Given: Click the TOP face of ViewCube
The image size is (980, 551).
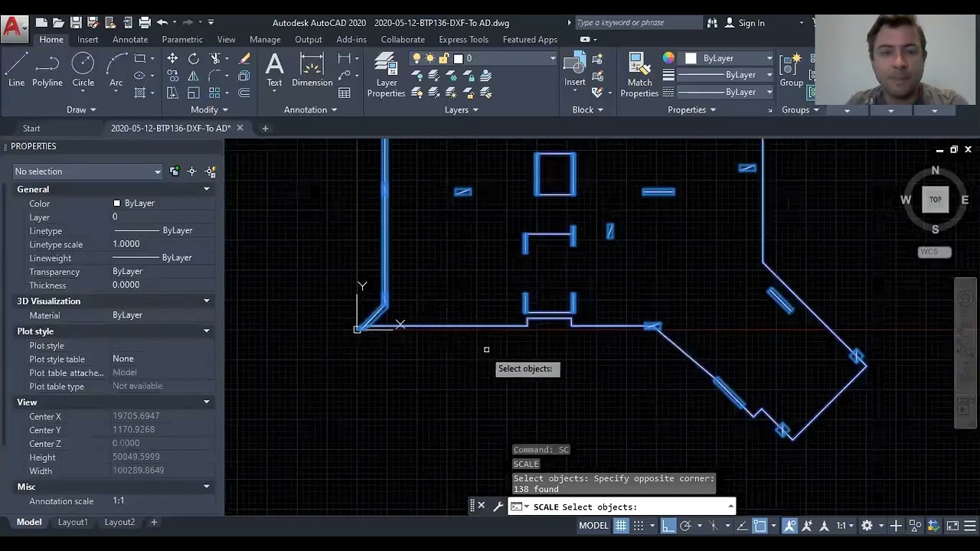Looking at the screenshot, I should [x=935, y=200].
